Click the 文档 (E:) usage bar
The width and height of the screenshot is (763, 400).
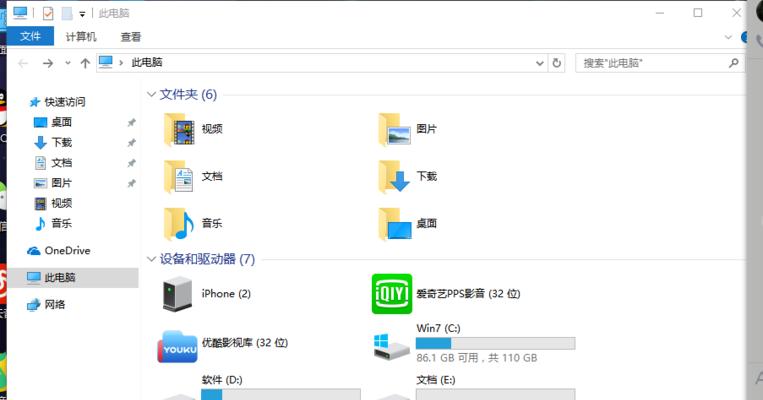495,394
